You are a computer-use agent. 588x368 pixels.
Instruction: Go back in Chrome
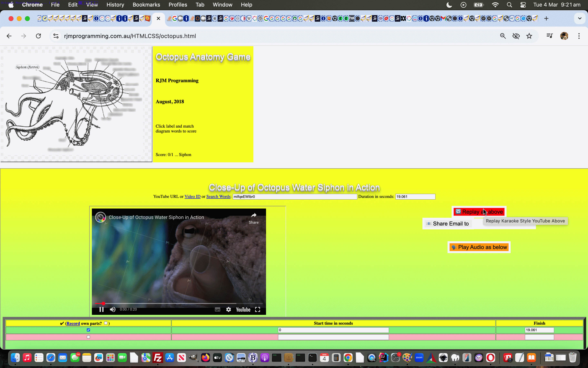9,36
